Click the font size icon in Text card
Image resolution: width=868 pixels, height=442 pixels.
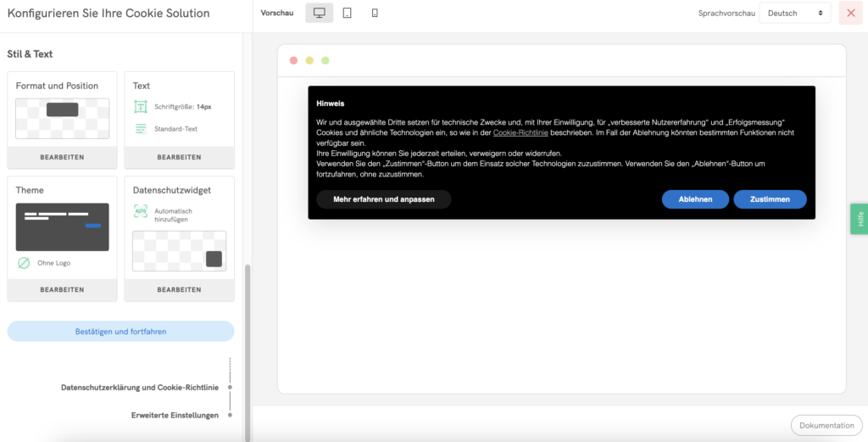pyautogui.click(x=141, y=107)
